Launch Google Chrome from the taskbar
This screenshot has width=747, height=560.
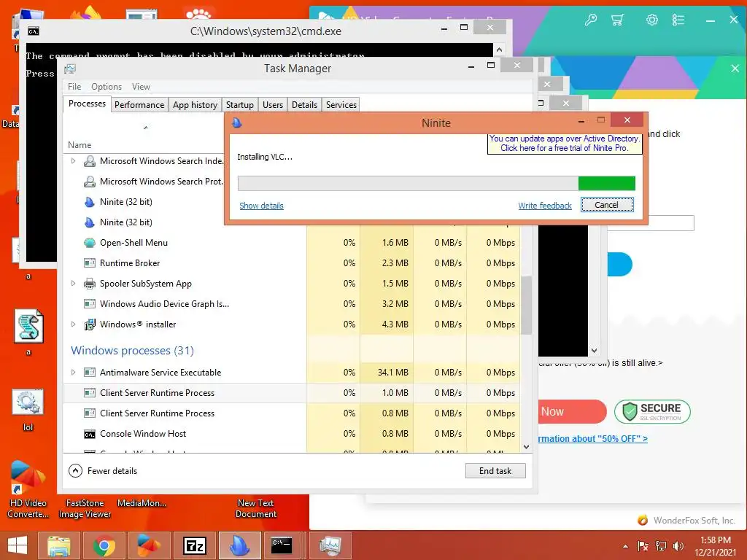pyautogui.click(x=104, y=545)
